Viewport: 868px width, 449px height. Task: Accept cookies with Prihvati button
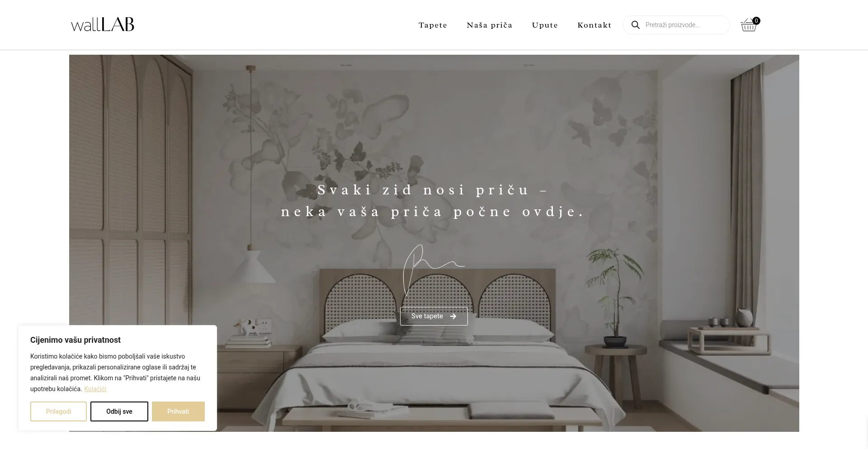click(x=178, y=411)
